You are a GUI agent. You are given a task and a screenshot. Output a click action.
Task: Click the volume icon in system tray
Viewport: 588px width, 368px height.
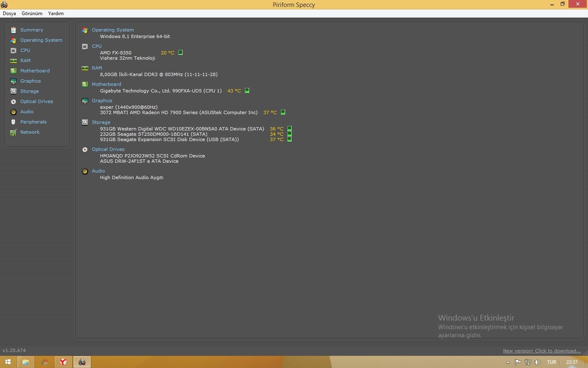click(x=537, y=362)
